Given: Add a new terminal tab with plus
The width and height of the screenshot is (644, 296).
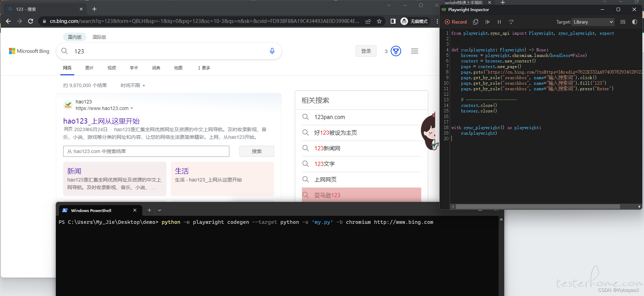Looking at the screenshot, I should click(x=149, y=210).
